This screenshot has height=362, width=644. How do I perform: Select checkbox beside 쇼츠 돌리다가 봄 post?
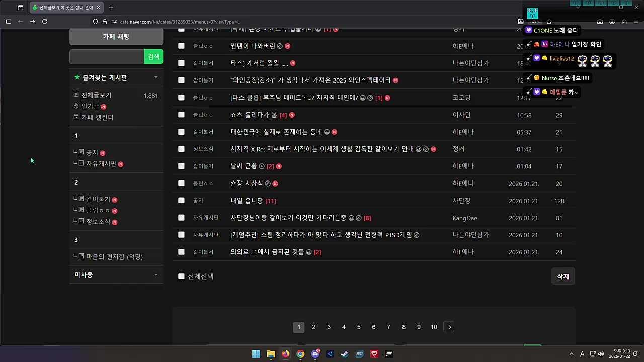point(181,115)
